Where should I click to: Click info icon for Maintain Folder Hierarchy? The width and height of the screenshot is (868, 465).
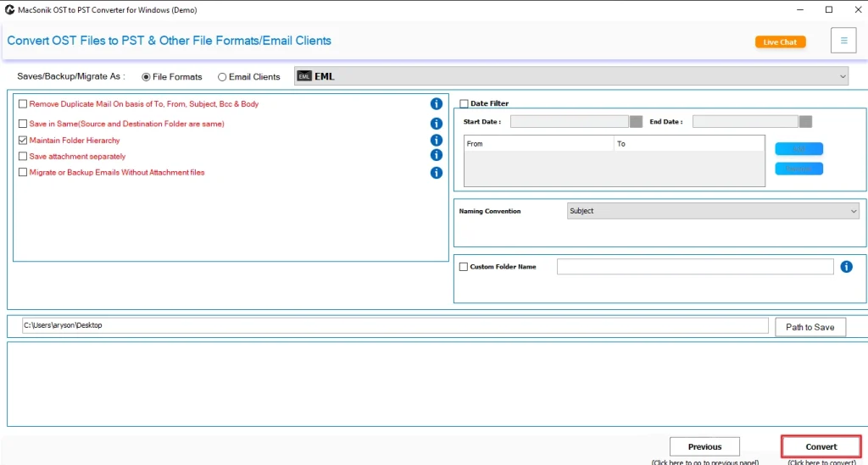pos(437,141)
